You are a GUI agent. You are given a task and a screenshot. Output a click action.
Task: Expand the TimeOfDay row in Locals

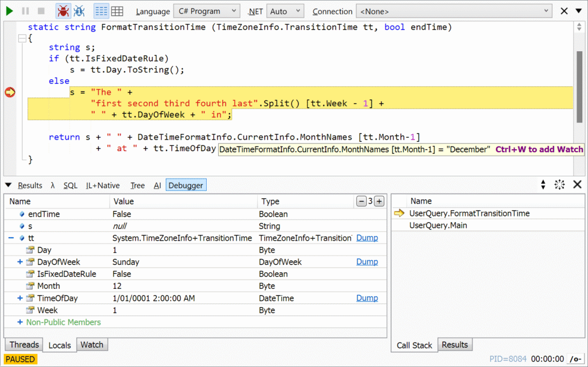(20, 298)
